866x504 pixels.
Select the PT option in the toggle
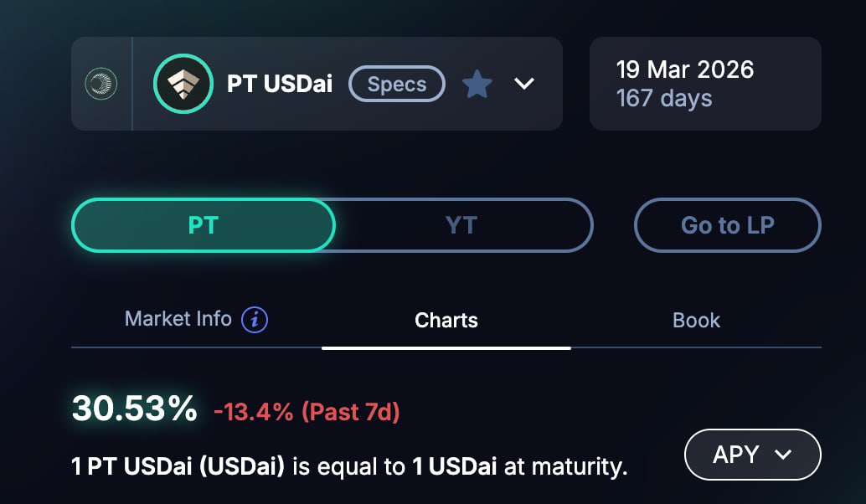[204, 225]
